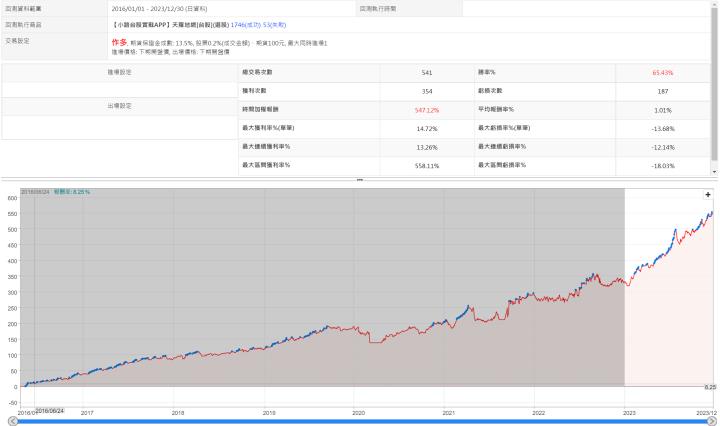Click the plus icon on chart corner
The width and height of the screenshot is (720, 426).
(708, 194)
